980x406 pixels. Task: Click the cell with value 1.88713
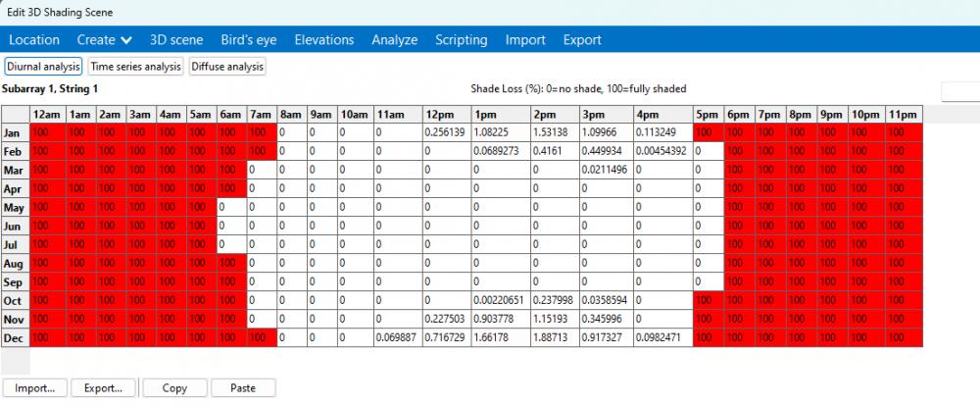pos(555,337)
